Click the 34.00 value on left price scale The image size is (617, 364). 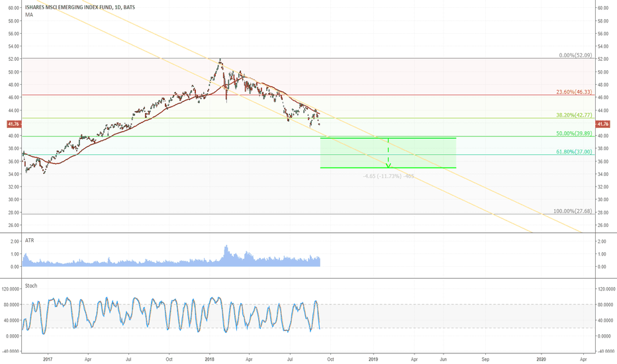point(14,174)
